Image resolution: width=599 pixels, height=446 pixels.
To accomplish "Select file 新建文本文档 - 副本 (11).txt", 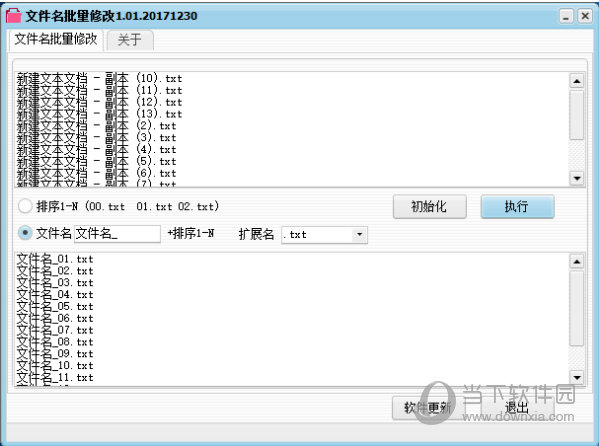I will 99,90.
